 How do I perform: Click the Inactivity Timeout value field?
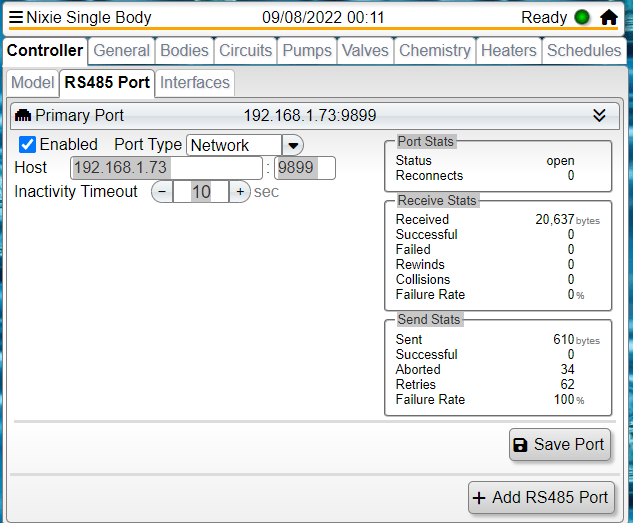pos(201,191)
